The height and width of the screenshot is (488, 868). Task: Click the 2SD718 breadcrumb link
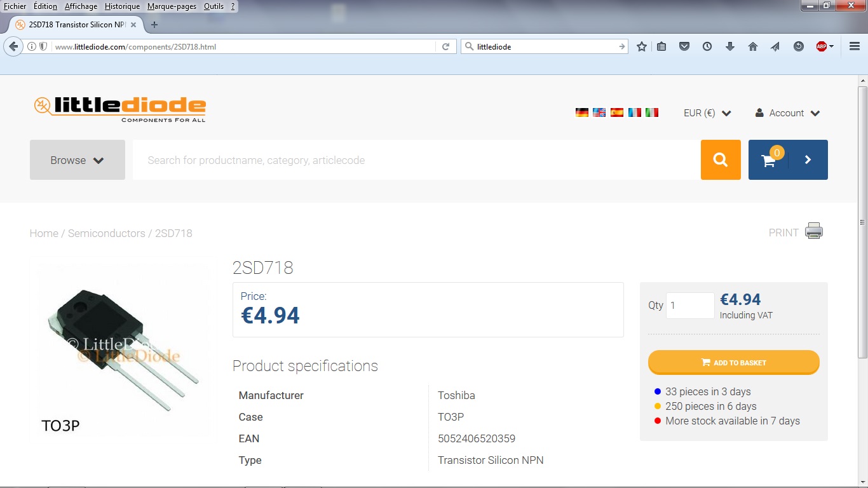[x=173, y=233]
